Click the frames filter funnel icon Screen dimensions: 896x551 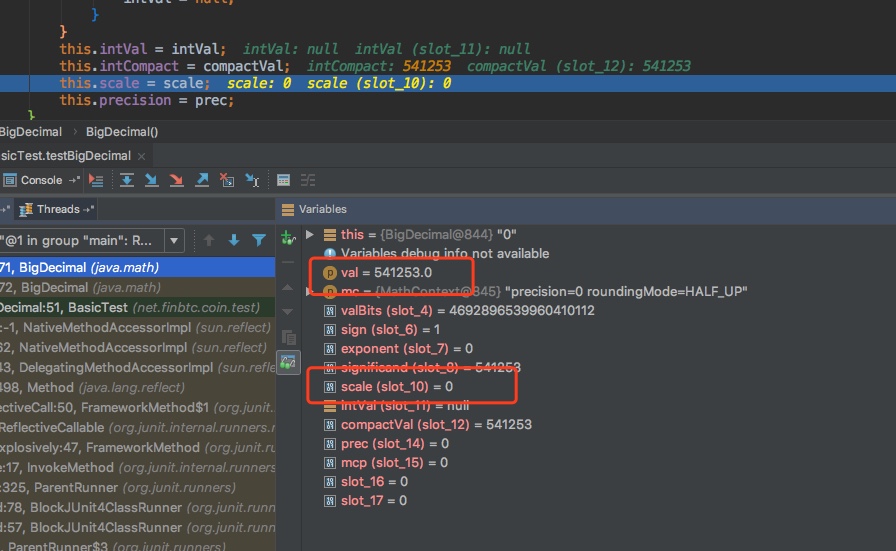coord(259,241)
